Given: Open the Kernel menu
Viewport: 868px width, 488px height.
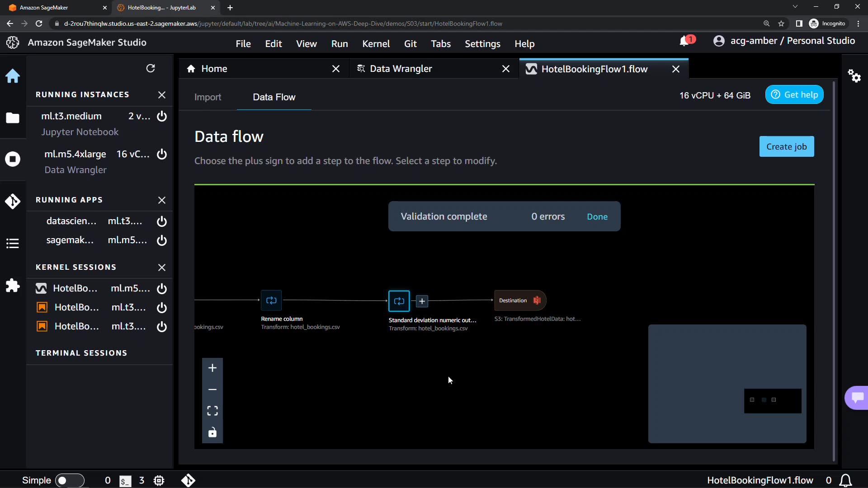Looking at the screenshot, I should 376,44.
